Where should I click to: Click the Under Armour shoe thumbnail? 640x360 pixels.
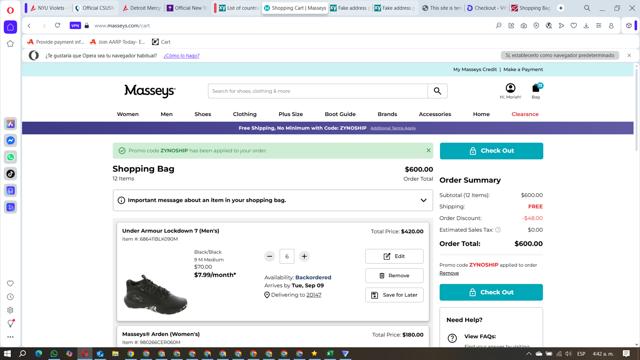(x=155, y=294)
